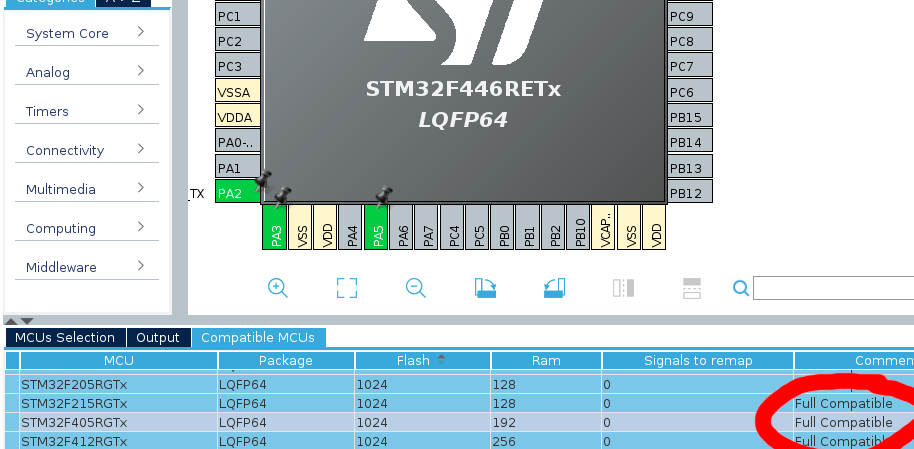The width and height of the screenshot is (914, 449).
Task: Click the Package column header
Action: [x=286, y=360]
